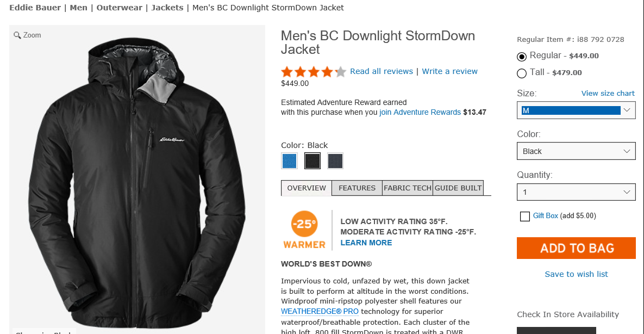The height and width of the screenshot is (334, 644).
Task: Select the Regular fit radio button
Action: 522,56
